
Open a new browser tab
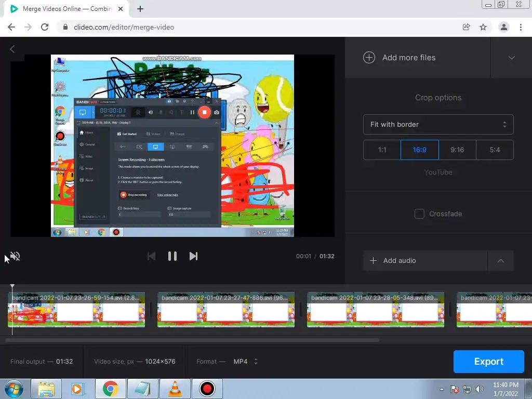point(140,9)
